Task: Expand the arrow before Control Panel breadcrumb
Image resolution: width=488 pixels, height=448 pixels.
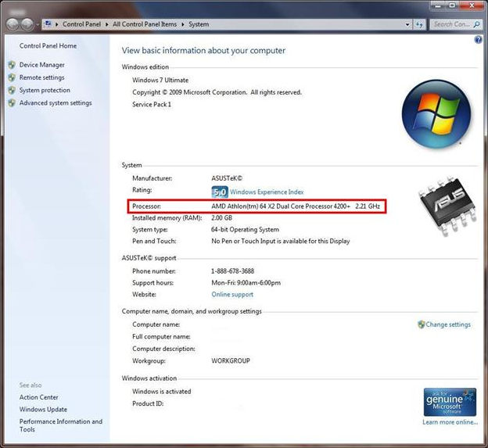Action: coord(56,24)
